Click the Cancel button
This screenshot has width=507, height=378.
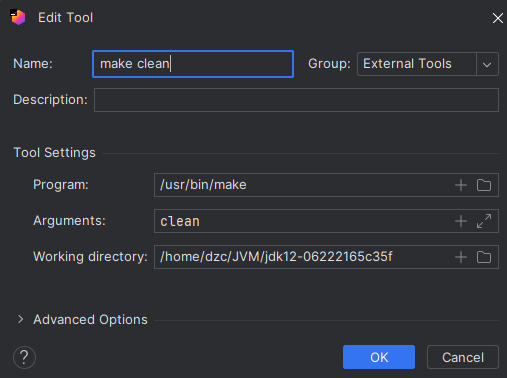point(463,357)
